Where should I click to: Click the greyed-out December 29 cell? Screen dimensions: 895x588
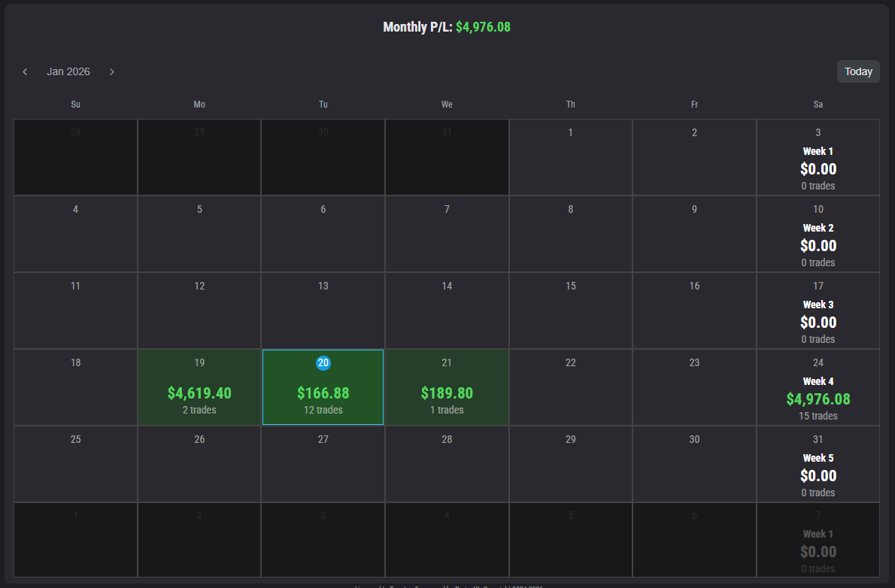coord(199,157)
